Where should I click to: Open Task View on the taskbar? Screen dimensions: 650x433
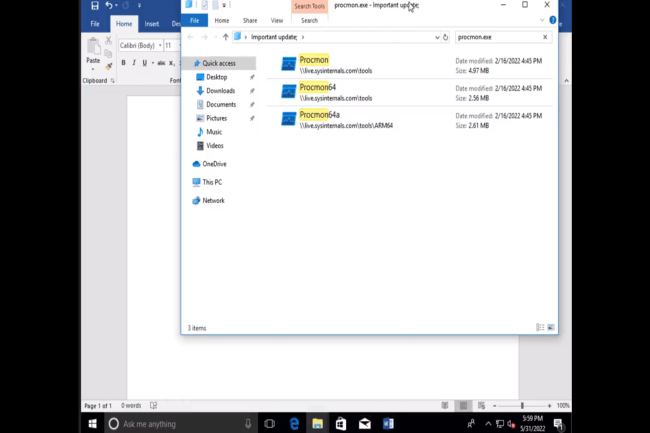(269, 423)
